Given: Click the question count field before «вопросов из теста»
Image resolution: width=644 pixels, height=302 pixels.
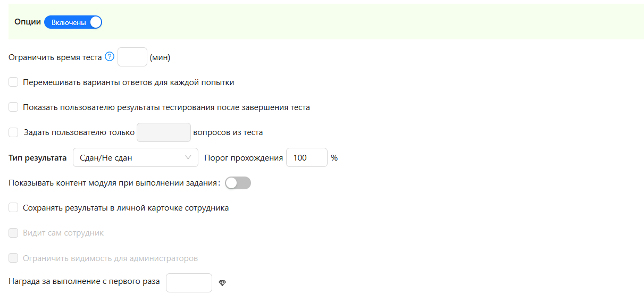Looking at the screenshot, I should pos(164,132).
